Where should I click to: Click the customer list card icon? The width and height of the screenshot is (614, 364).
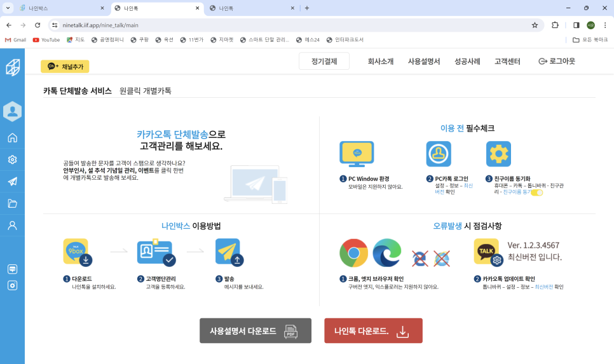[156, 252]
